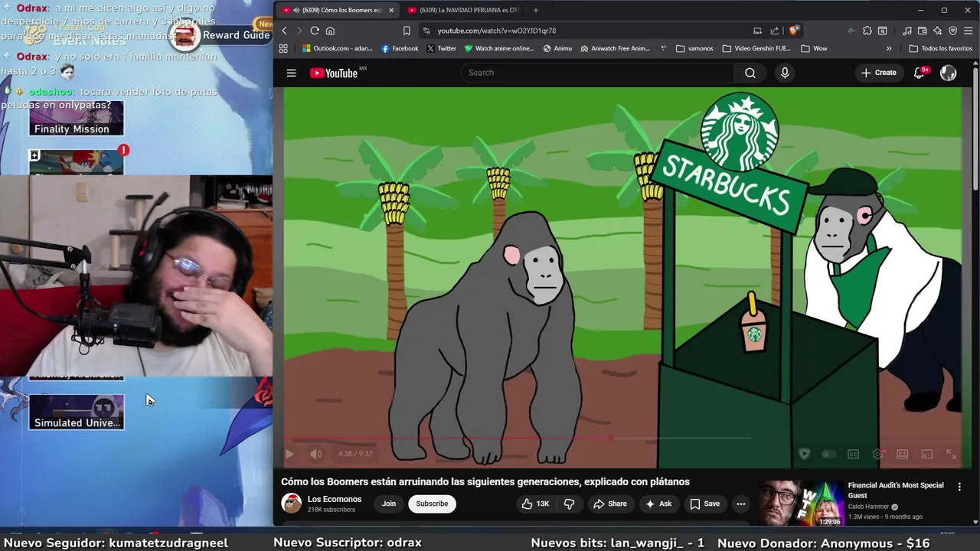Open the Video Genshin FUE bookmarks folder

(756, 48)
